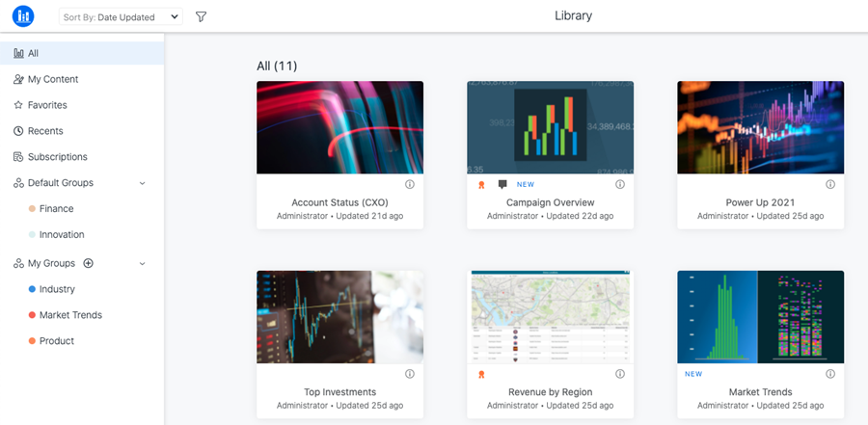Open the Revenue by Region title
The width and height of the screenshot is (868, 425).
click(x=551, y=392)
